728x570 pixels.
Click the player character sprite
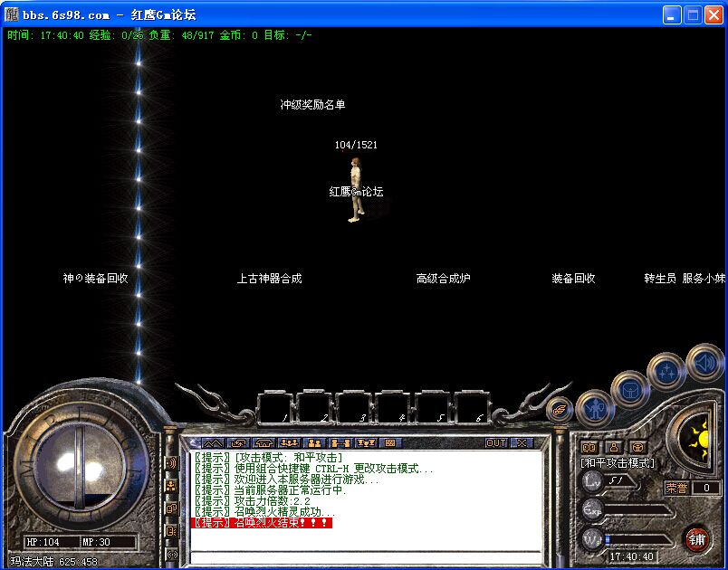[356, 190]
